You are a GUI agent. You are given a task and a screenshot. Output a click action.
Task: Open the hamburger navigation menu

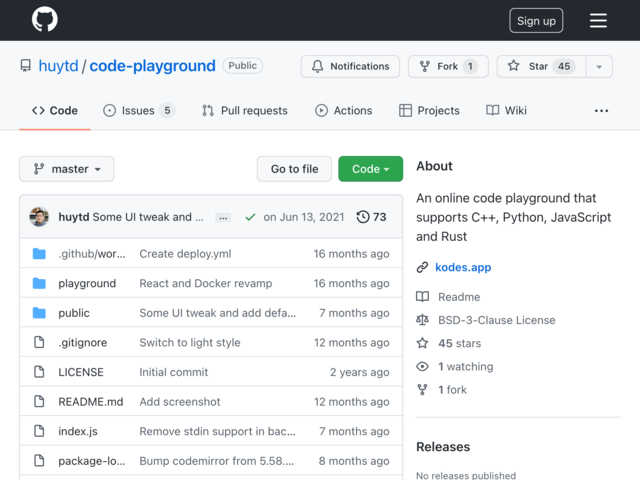tap(598, 20)
